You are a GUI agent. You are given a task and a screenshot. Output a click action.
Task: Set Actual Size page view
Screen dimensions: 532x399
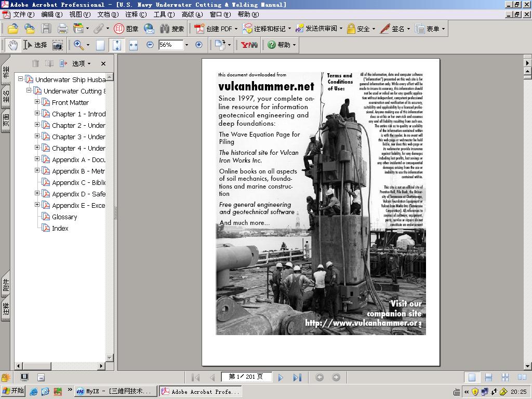[x=100, y=45]
